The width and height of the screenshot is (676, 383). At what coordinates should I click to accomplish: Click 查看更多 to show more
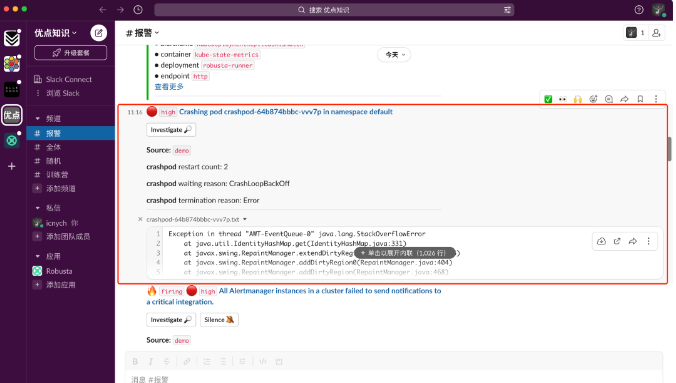tap(169, 87)
